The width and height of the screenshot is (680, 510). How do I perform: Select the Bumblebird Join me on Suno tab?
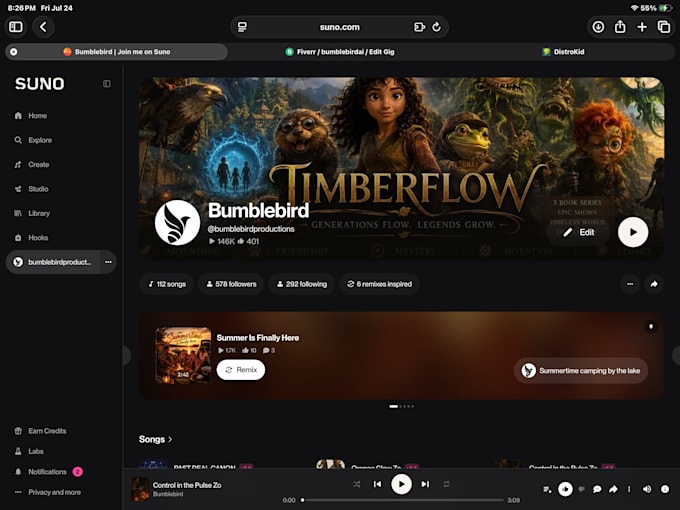pyautogui.click(x=116, y=52)
